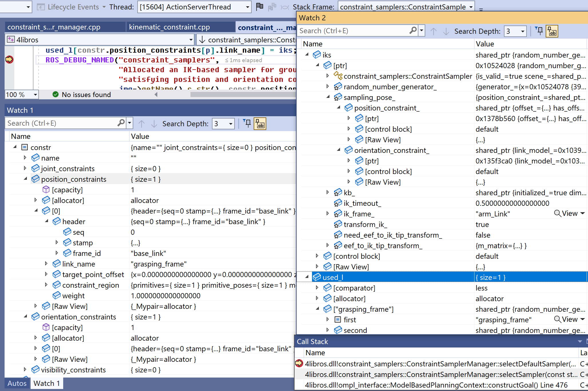The width and height of the screenshot is (588, 391).
Task: Click the ik_timeout_ field icon
Action: click(x=338, y=203)
